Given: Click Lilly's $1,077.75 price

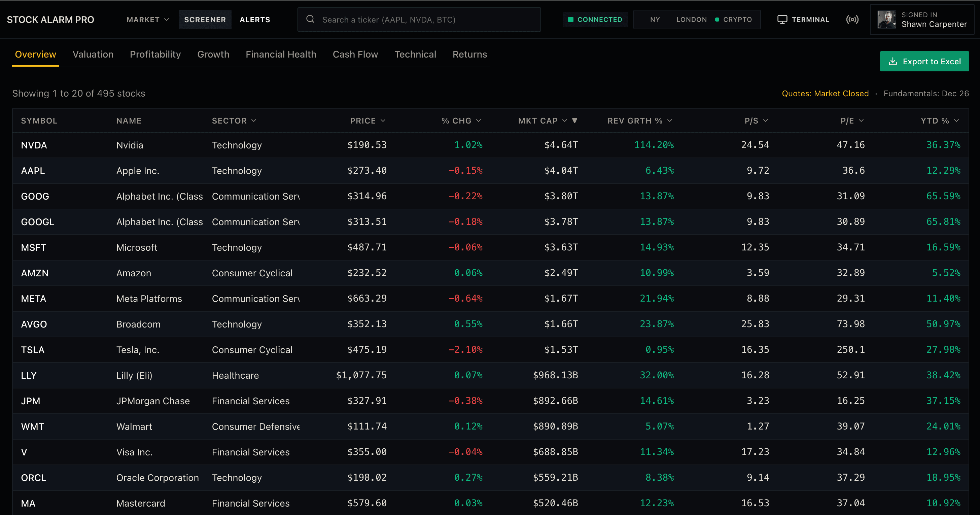Looking at the screenshot, I should point(361,375).
